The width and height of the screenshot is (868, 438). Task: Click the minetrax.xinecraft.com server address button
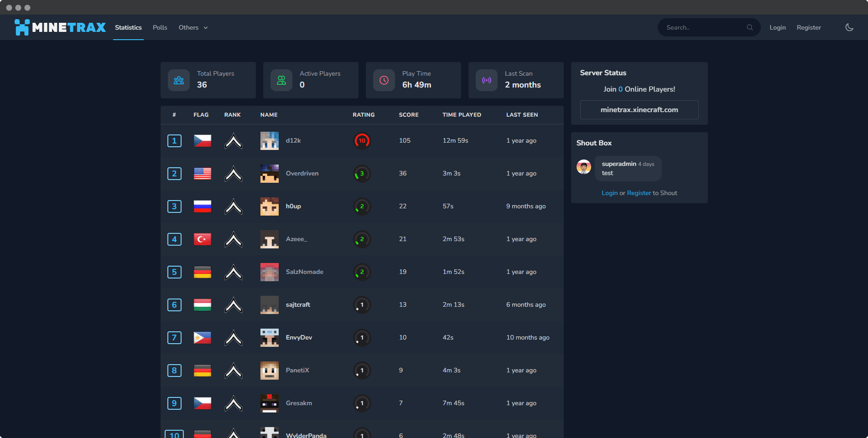[x=639, y=110]
